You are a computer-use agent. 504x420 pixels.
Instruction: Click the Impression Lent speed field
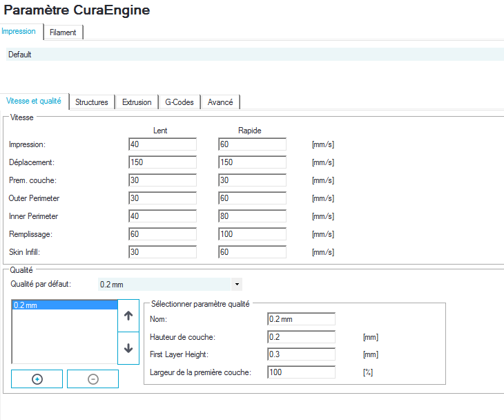(x=163, y=144)
